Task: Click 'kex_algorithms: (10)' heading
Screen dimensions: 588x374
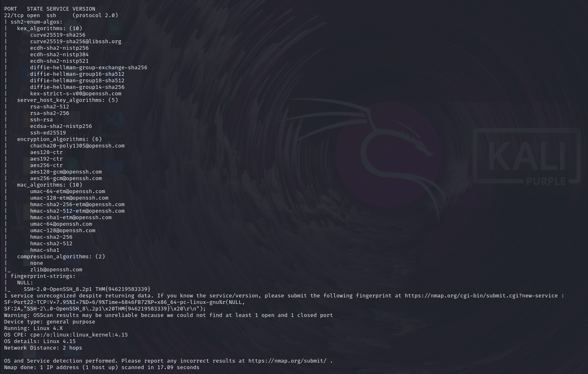Action: point(50,29)
